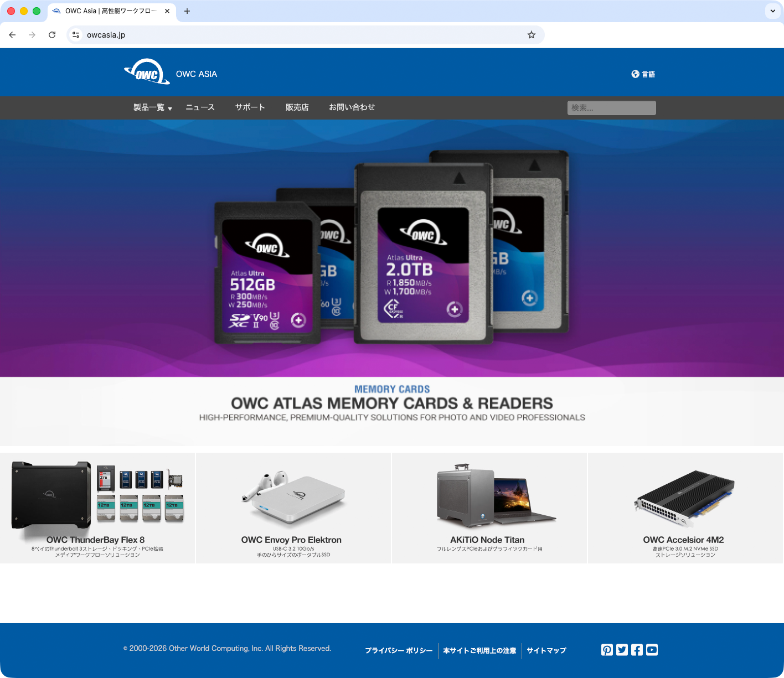Go back to the previous page
784x678 pixels.
12,35
